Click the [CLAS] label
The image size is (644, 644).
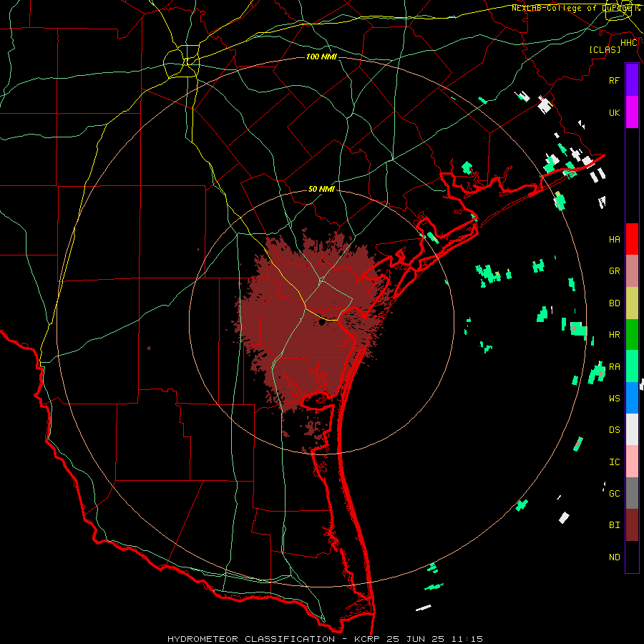coord(605,49)
